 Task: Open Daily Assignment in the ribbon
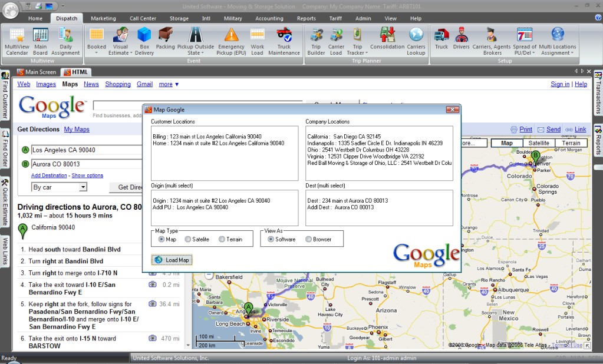tap(66, 42)
